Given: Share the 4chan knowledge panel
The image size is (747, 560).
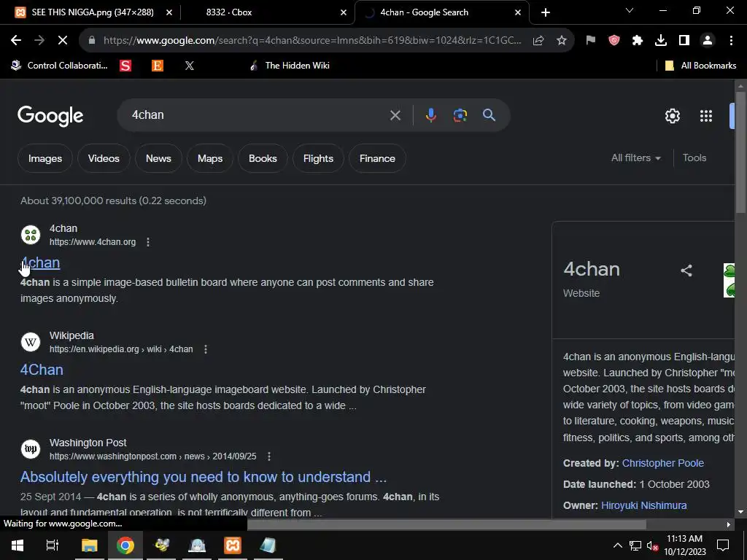Looking at the screenshot, I should point(686,271).
